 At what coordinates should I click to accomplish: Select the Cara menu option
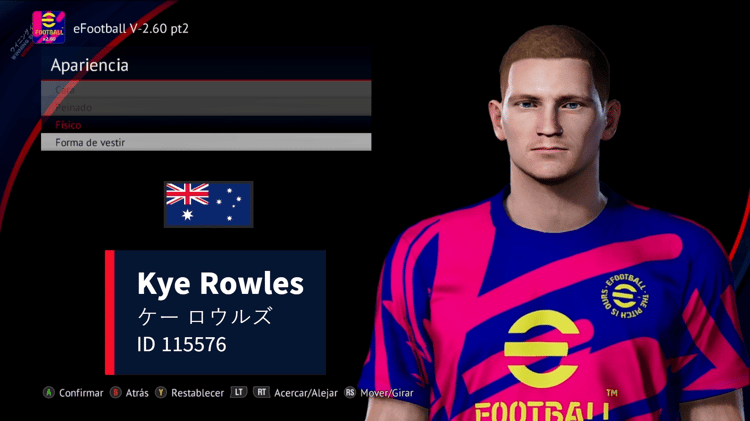(206, 89)
